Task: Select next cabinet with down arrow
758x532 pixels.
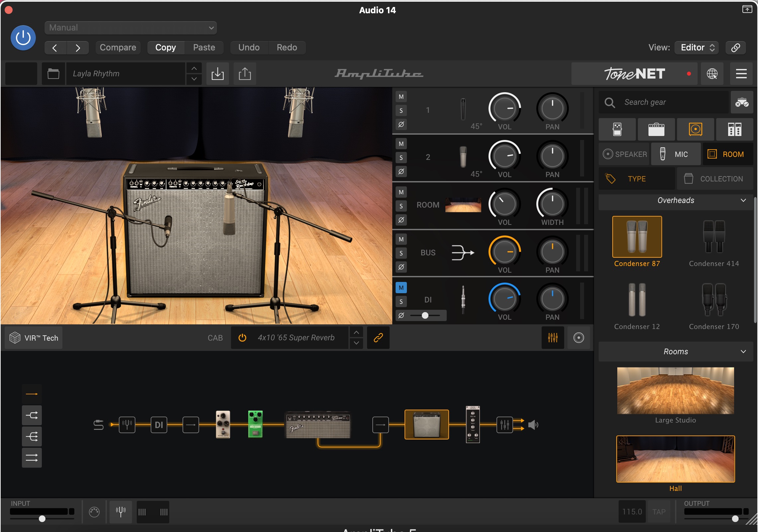Action: pyautogui.click(x=356, y=343)
